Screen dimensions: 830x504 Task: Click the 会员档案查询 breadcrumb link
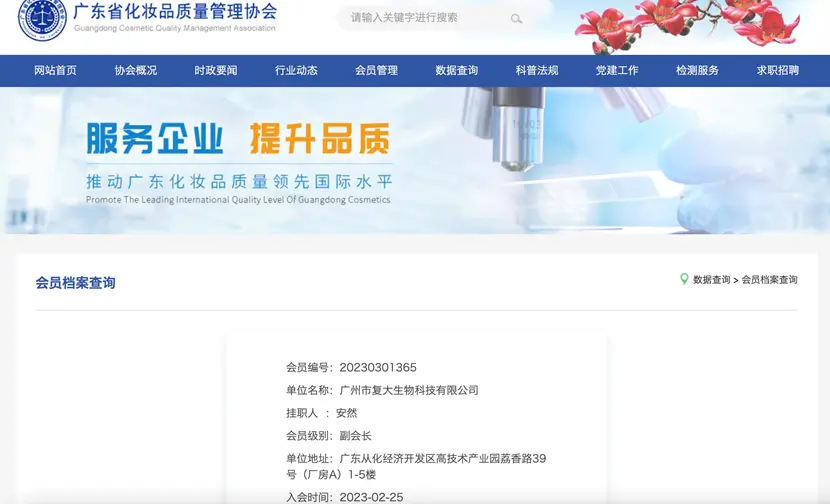coord(769,280)
